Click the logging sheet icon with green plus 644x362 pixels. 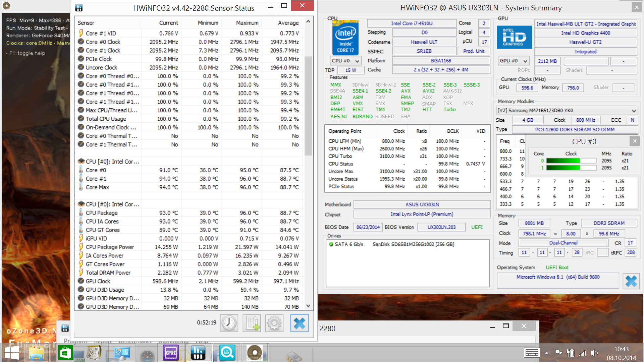252,323
